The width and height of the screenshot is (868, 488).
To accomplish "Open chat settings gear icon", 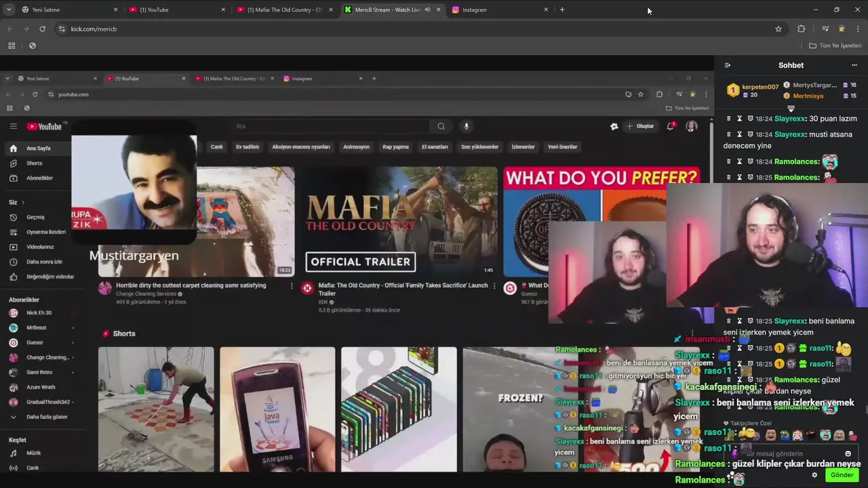I will 814,475.
